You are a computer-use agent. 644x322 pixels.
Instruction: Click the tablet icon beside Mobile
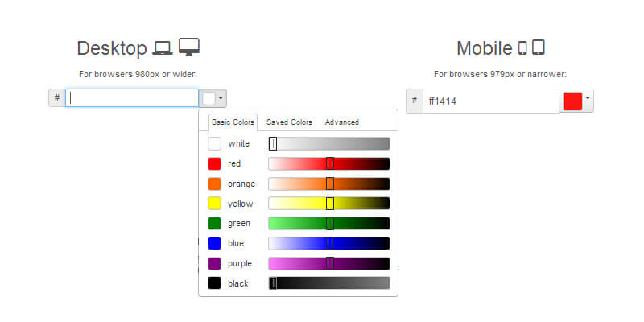[x=539, y=47]
